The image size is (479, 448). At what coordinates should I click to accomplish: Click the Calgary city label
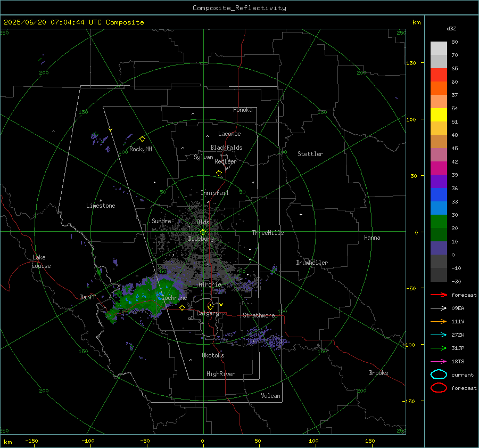click(208, 313)
